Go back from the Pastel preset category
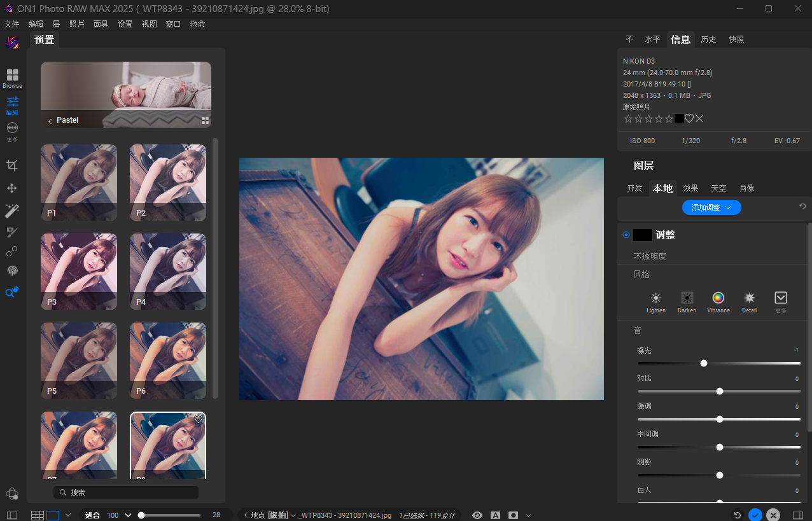 (50, 120)
